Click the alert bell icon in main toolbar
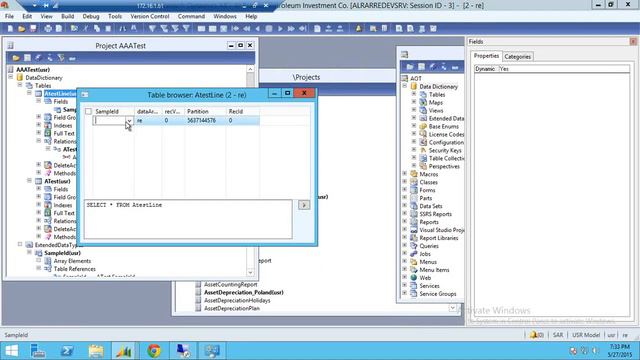Viewport: 640px width, 360px height. [358, 29]
